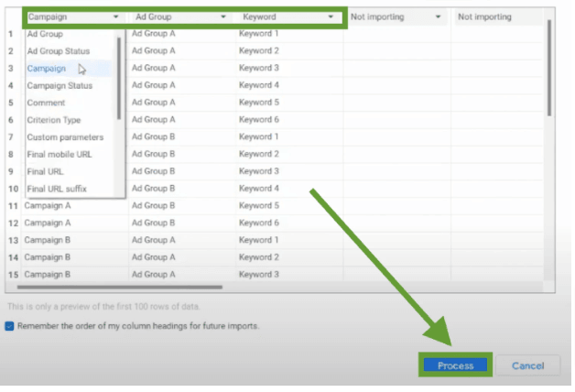575x392 pixels.
Task: Toggle Remember the order of column headings checkbox
Action: click(x=9, y=326)
